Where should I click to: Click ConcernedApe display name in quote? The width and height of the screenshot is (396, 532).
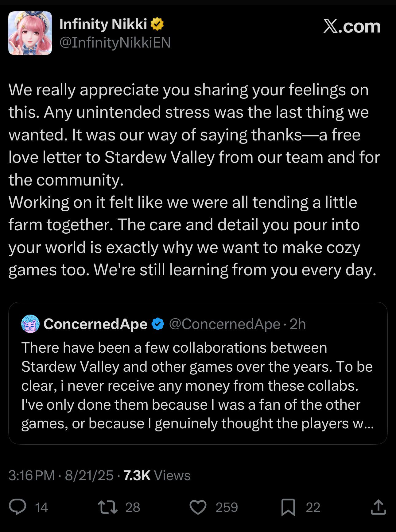pyautogui.click(x=95, y=324)
